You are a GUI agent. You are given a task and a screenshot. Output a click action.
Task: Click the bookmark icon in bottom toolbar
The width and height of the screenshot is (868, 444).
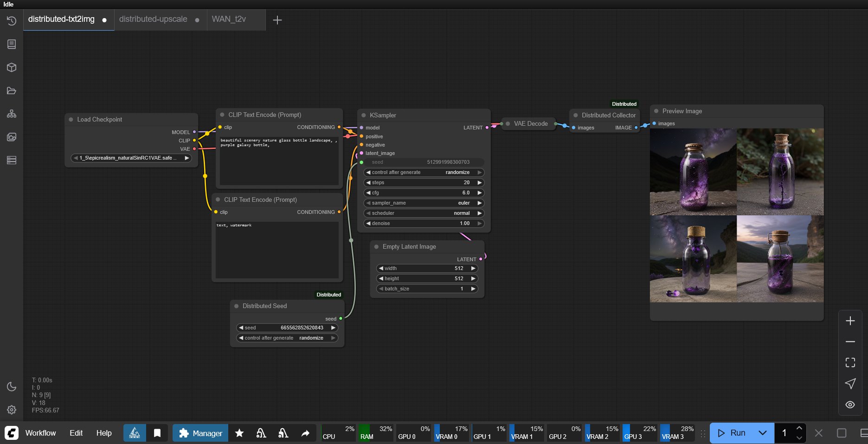click(157, 433)
